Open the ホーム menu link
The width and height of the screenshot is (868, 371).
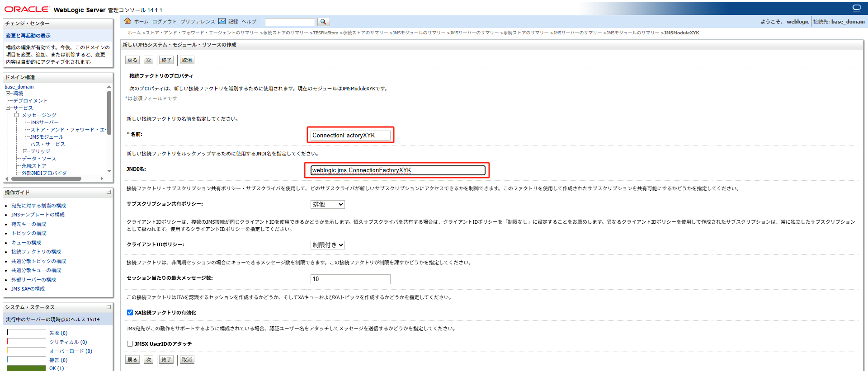point(141,22)
